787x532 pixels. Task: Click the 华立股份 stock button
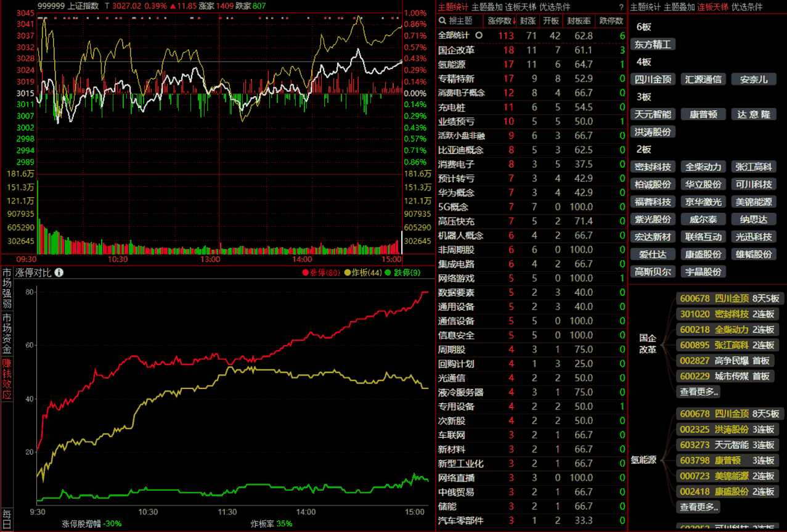coord(703,184)
